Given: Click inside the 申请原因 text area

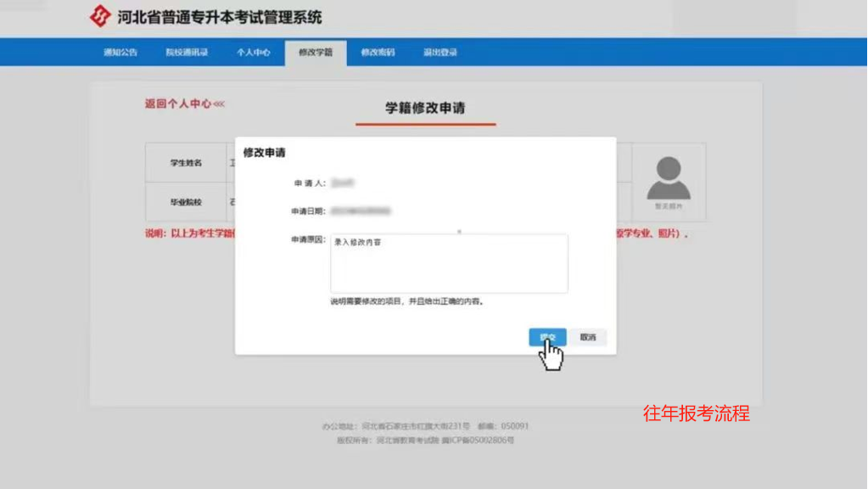Looking at the screenshot, I should 449,263.
